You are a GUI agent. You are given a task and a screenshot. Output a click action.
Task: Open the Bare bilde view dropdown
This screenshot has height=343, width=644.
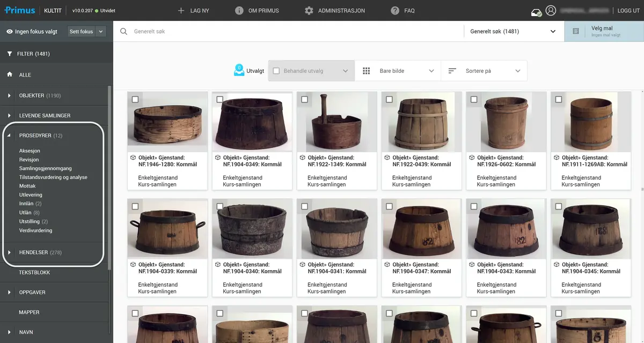click(398, 71)
